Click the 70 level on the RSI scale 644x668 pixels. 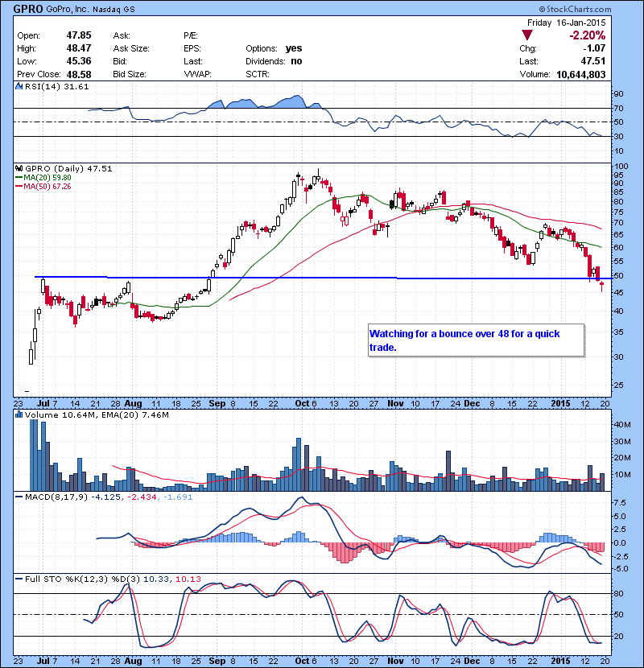618,108
